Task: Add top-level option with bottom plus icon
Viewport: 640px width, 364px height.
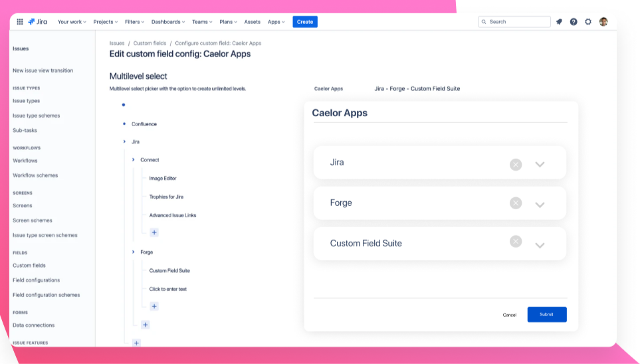Action: [136, 343]
